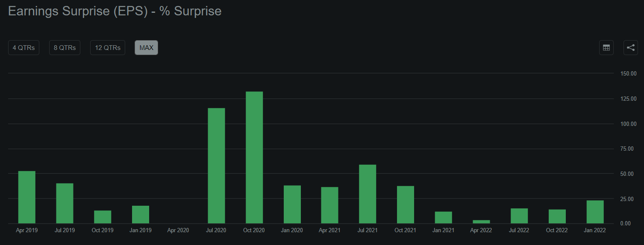Select the Apr 2019 bar
The image size is (644, 245).
click(26, 197)
